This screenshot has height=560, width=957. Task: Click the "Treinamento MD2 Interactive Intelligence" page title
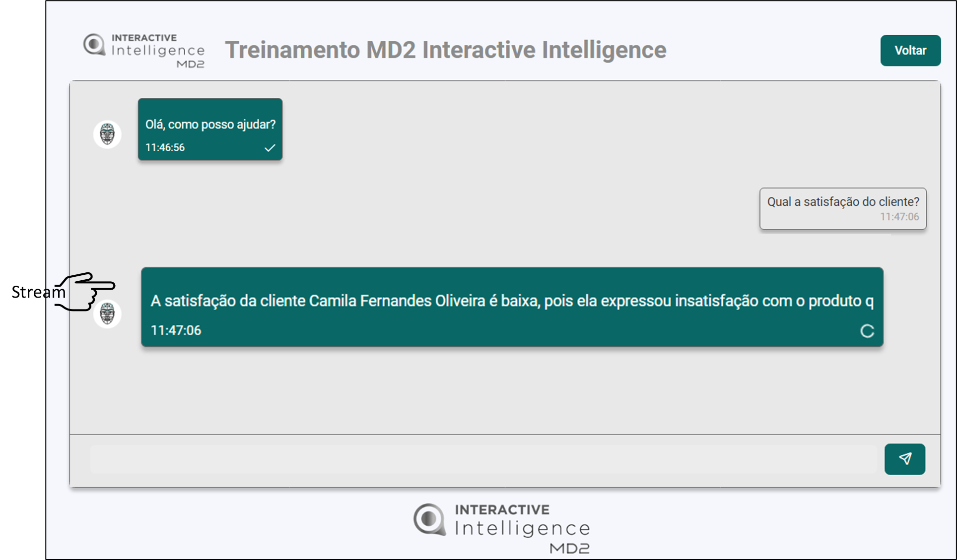coord(445,50)
